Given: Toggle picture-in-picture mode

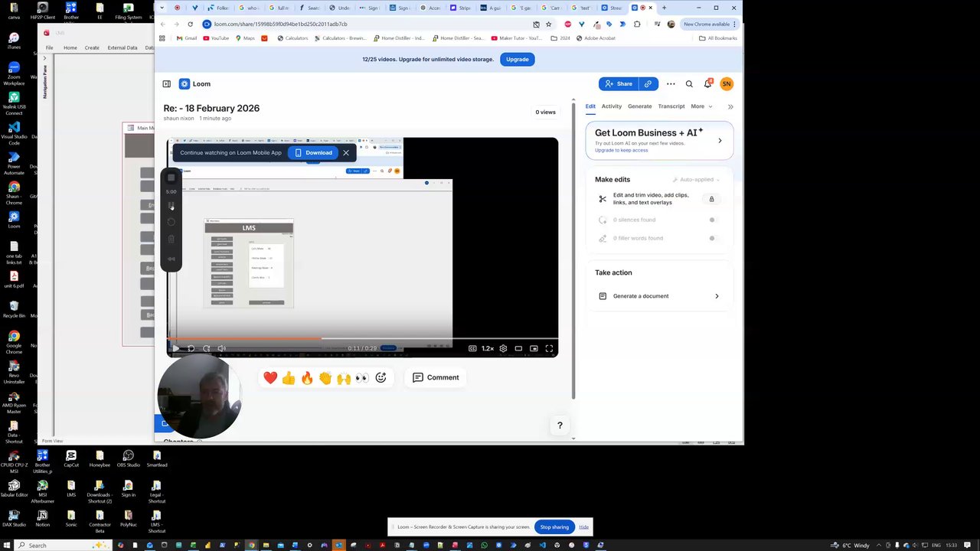Looking at the screenshot, I should tap(534, 349).
